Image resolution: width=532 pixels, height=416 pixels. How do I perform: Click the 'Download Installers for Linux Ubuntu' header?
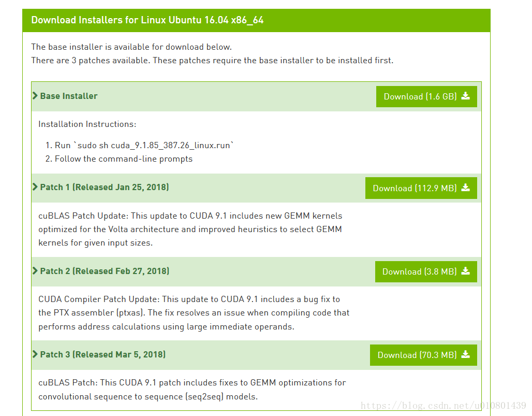[147, 20]
